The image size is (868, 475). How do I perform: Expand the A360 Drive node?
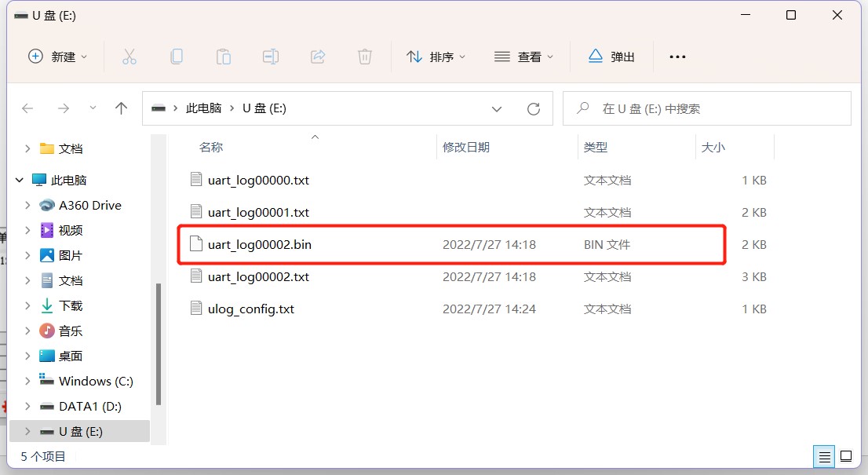pos(27,205)
